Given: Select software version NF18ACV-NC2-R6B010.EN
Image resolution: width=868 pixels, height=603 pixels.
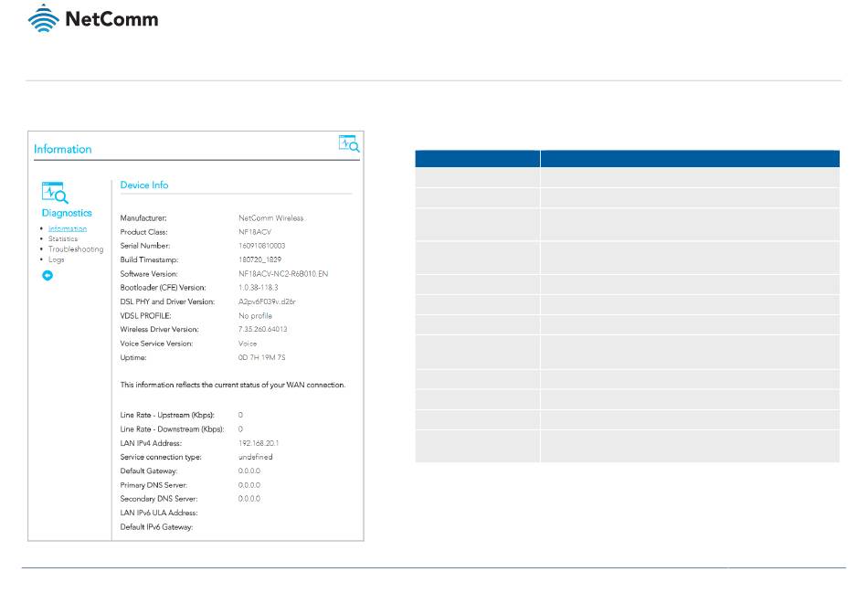Looking at the screenshot, I should pos(283,274).
